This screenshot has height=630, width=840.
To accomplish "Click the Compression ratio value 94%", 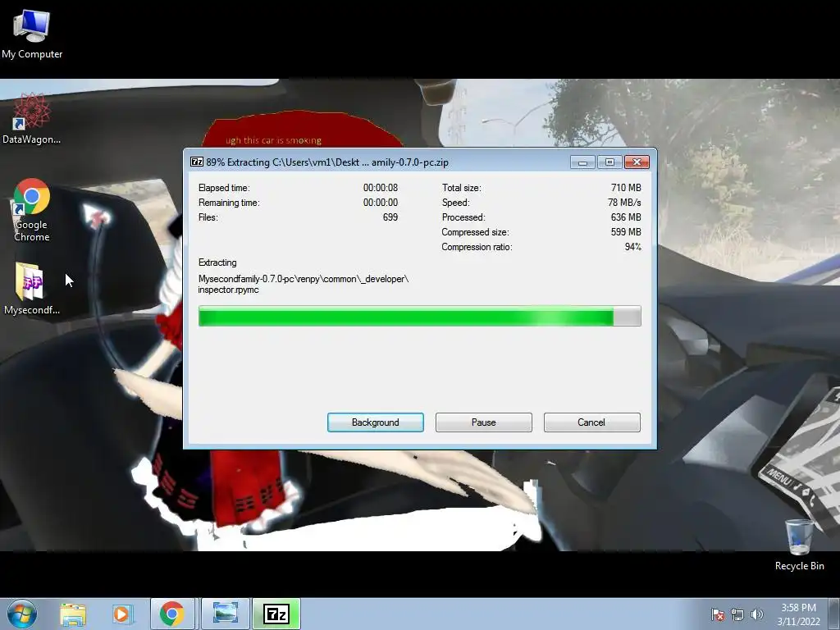I will 632,246.
